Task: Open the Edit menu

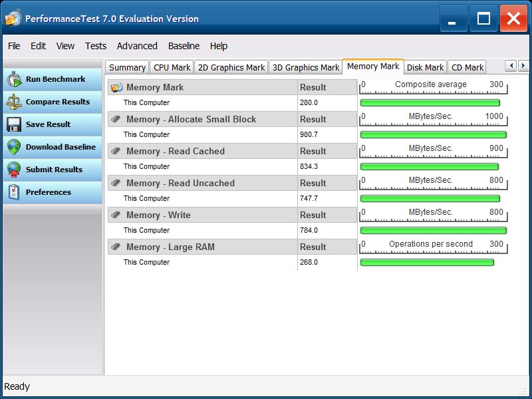Action: (x=38, y=46)
